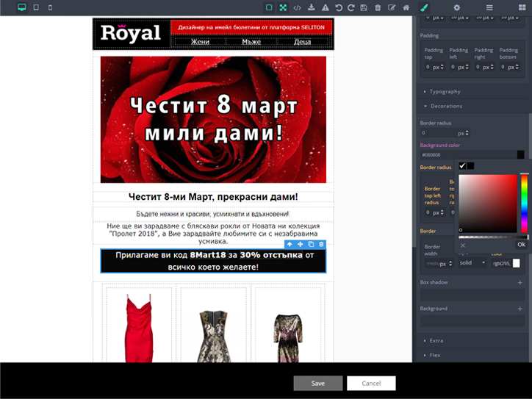Viewport: 532px width, 399px height.
Task: Click the Save button
Action: (318, 383)
